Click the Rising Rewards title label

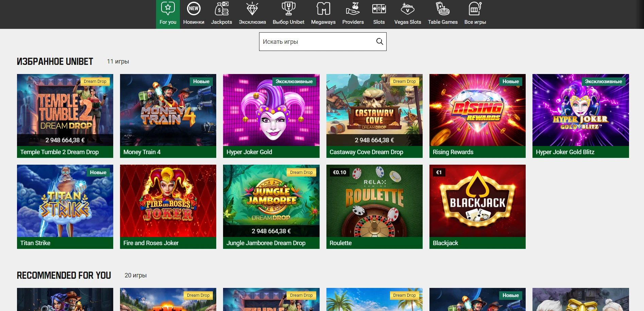click(x=453, y=152)
